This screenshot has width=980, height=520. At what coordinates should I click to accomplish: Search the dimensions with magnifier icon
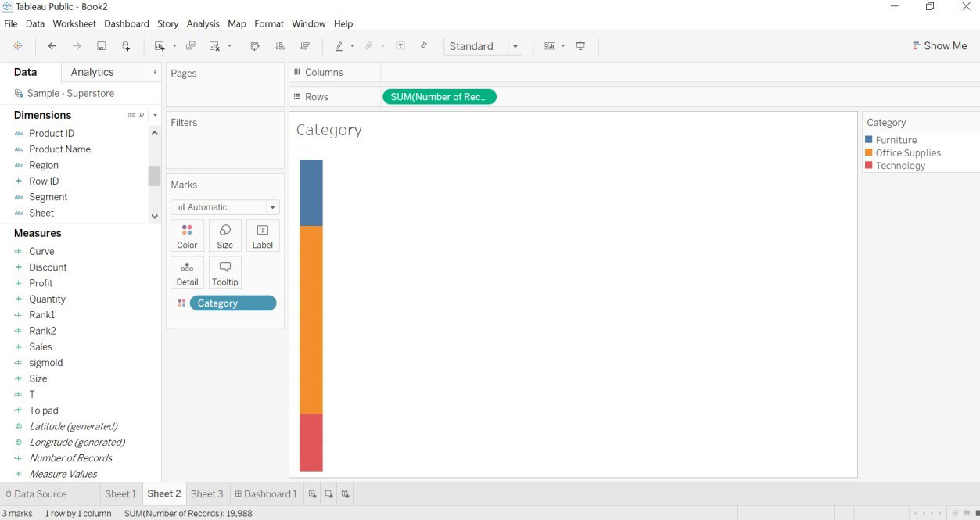(x=142, y=115)
